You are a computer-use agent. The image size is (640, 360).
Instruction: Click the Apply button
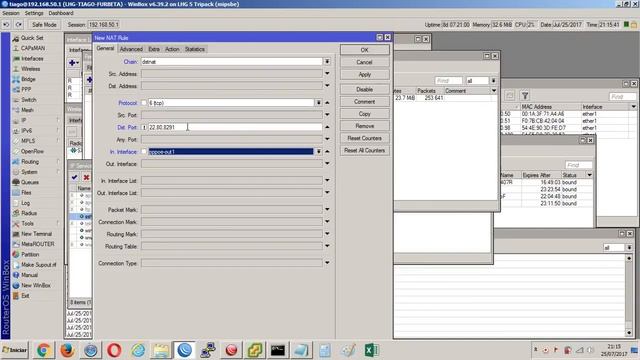coord(364,75)
